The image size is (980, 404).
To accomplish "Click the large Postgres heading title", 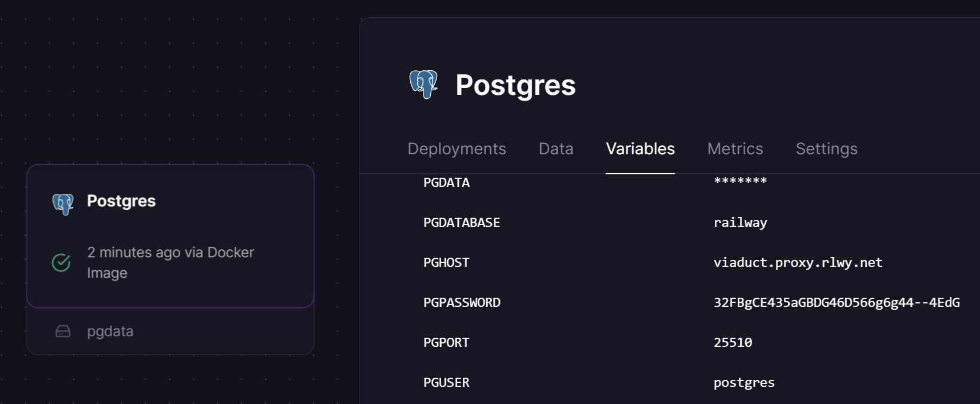I will [515, 85].
